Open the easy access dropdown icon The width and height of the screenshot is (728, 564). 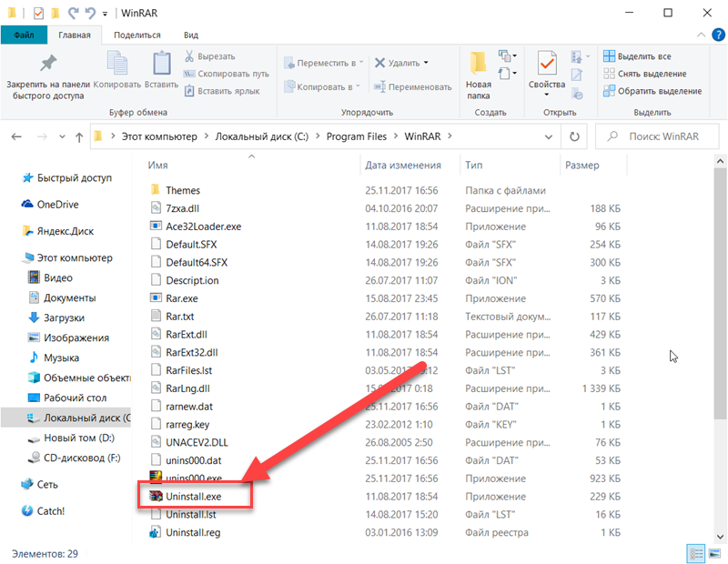pyautogui.click(x=508, y=74)
